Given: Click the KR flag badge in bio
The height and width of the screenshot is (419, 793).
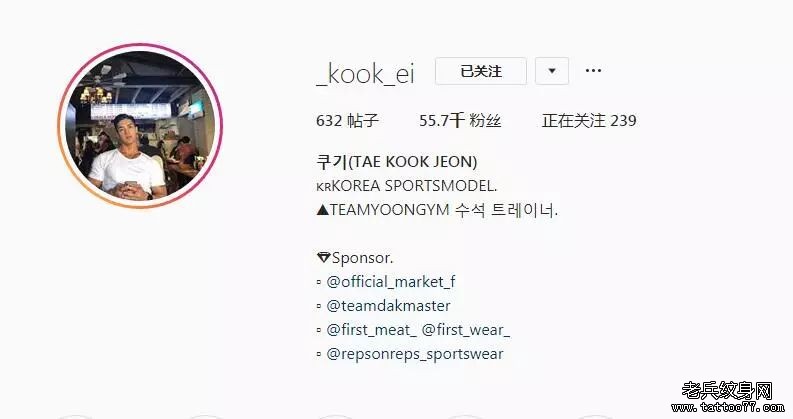Looking at the screenshot, I should 324,187.
